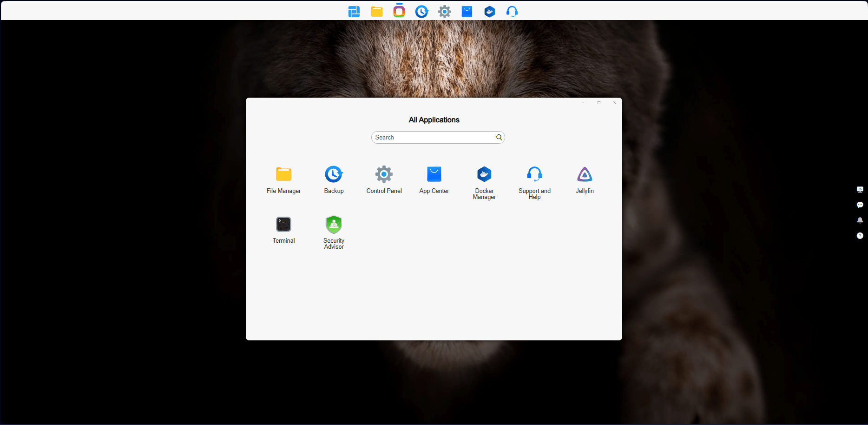Click the App Center bag icon in top bar
Screen dimensions: 868x425
pyautogui.click(x=467, y=11)
